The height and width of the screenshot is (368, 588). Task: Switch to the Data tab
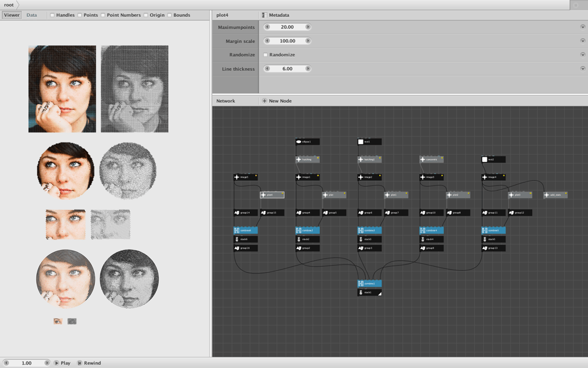coord(32,15)
